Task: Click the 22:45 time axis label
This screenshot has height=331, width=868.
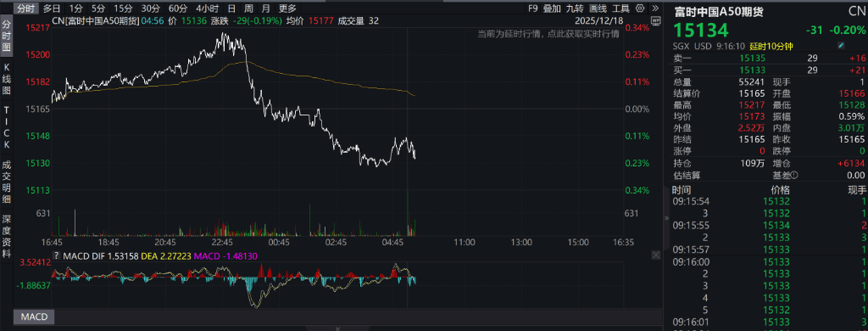Action: tap(222, 242)
